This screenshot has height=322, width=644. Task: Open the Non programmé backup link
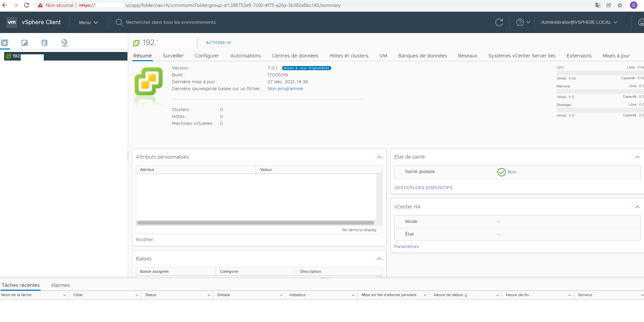[285, 89]
